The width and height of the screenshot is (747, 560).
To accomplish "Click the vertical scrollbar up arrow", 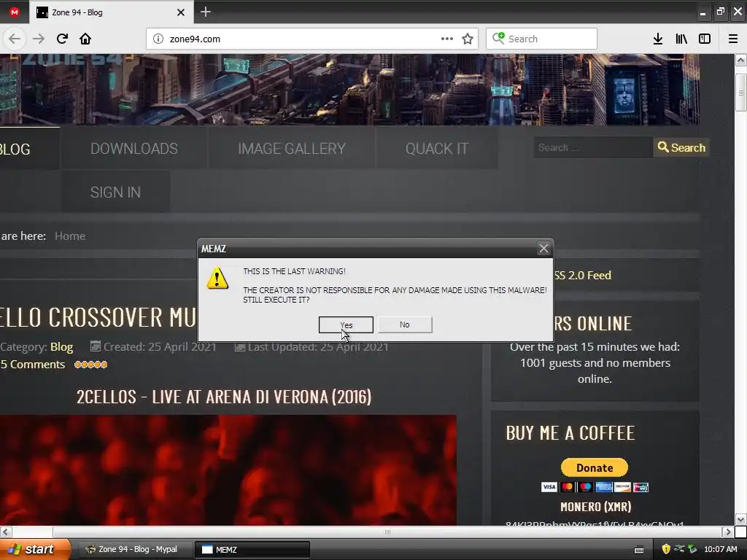I will [740, 60].
